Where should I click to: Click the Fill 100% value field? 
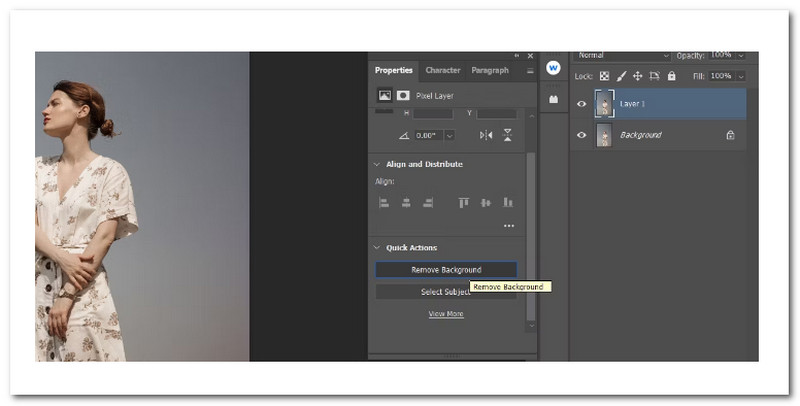coord(721,76)
